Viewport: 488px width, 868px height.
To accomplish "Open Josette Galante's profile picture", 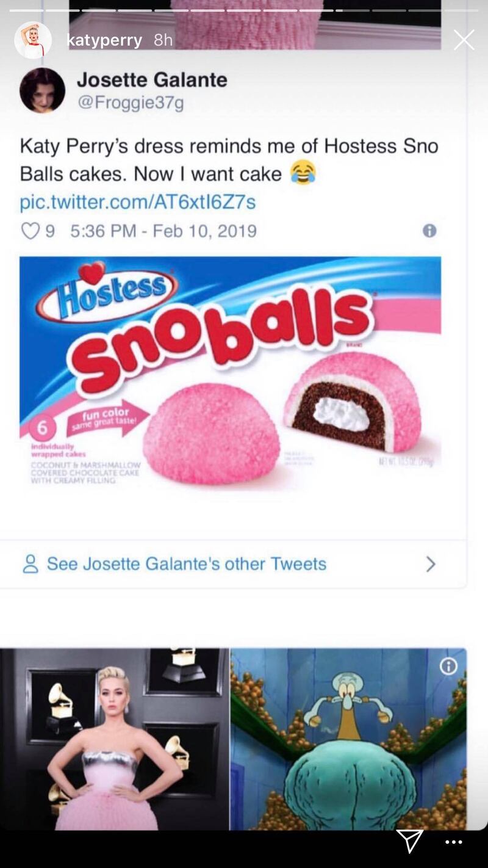I will tap(42, 90).
